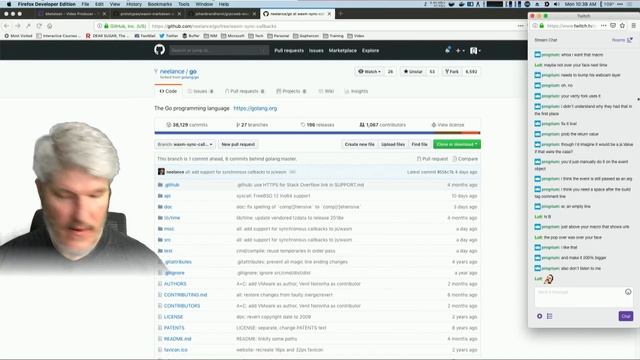Click the Compare link
Image resolution: width=640 pixels, height=360 pixels.
tap(465, 159)
